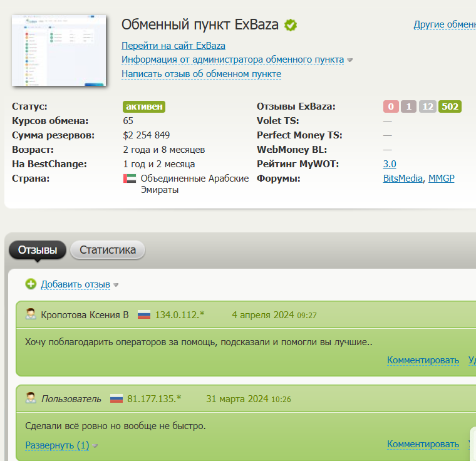Open the BitsMedia forum link

point(403,179)
